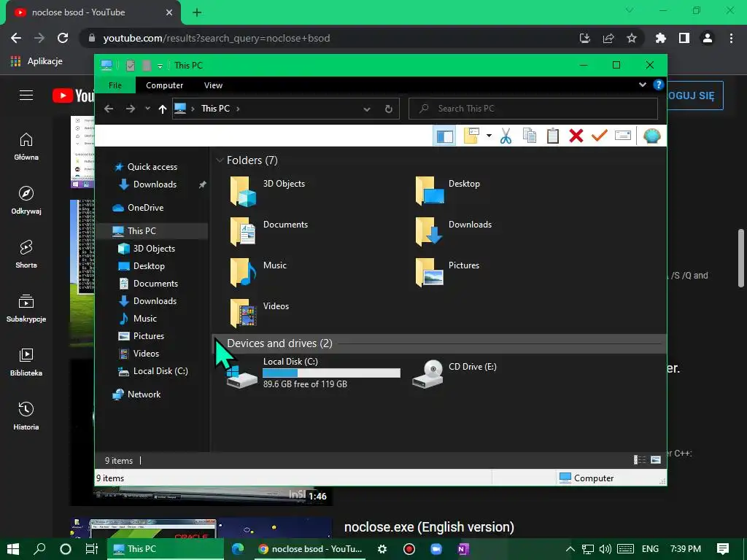This screenshot has width=747, height=560.
Task: Select OneDrive in navigation pane
Action: click(x=145, y=208)
